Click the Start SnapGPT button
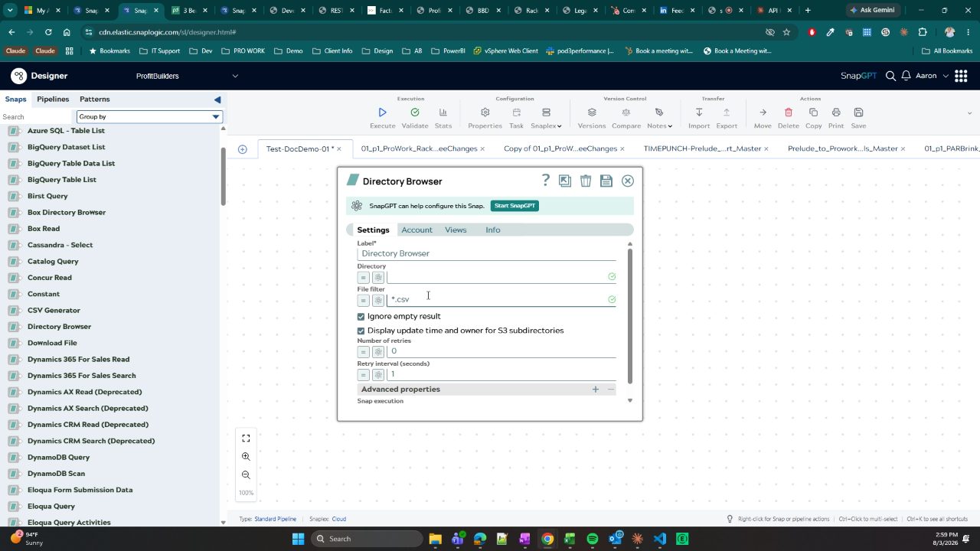This screenshot has width=980, height=551. (x=514, y=206)
